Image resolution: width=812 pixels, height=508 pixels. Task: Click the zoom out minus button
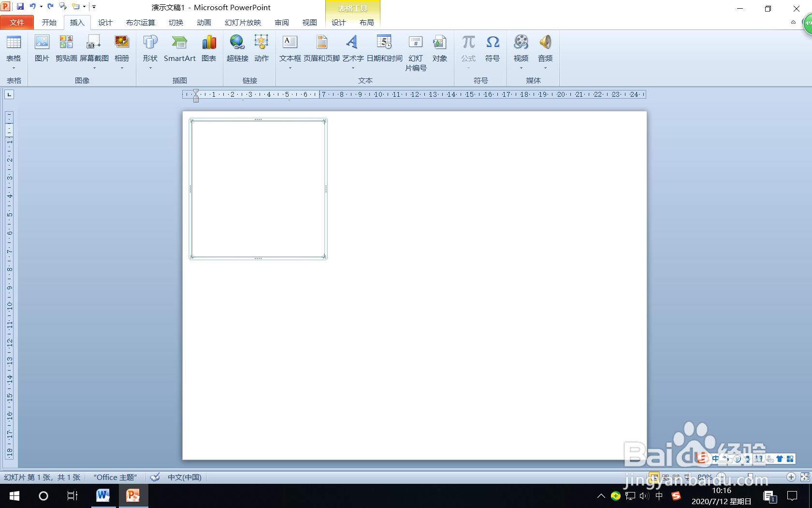point(721,477)
